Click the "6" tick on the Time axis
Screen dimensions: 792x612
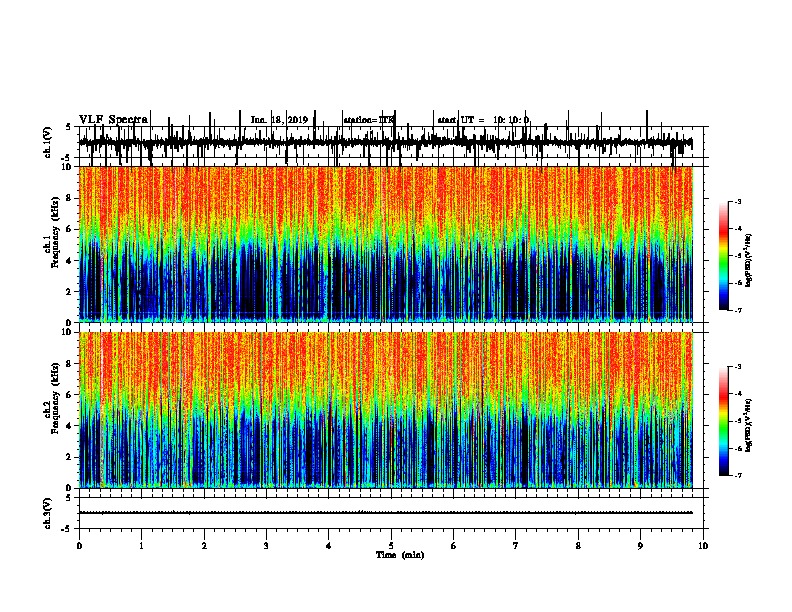coord(454,546)
